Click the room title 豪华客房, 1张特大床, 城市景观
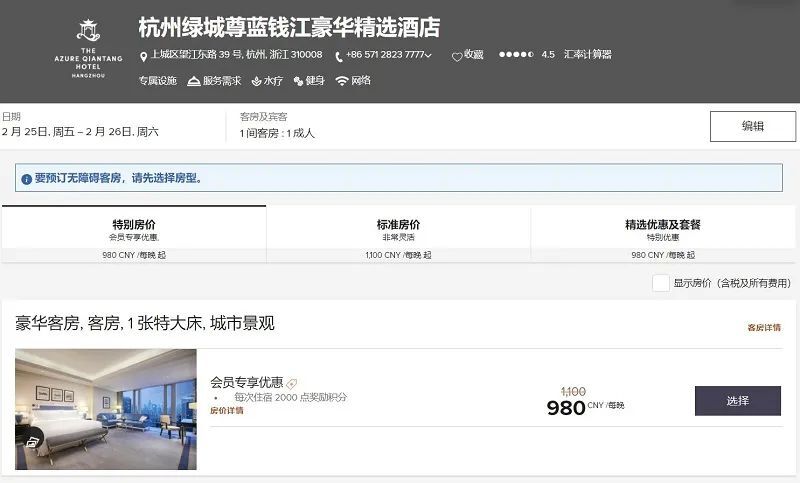The image size is (800, 483). pos(145,323)
